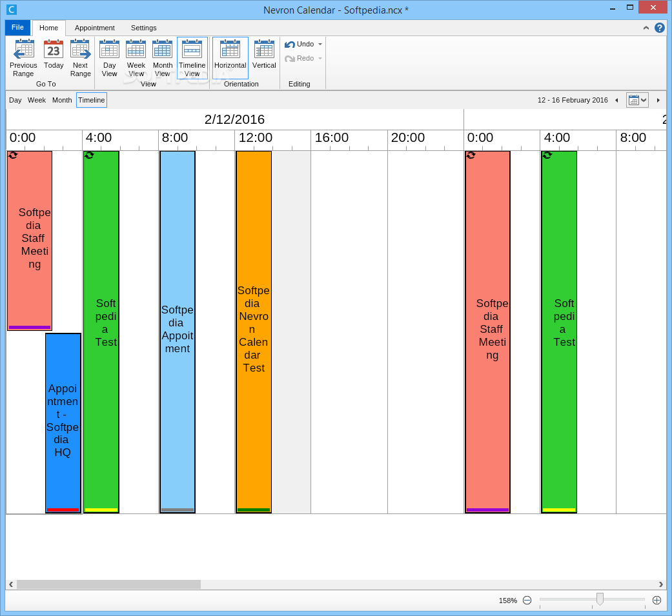Jump to Today in the calendar

coord(54,54)
